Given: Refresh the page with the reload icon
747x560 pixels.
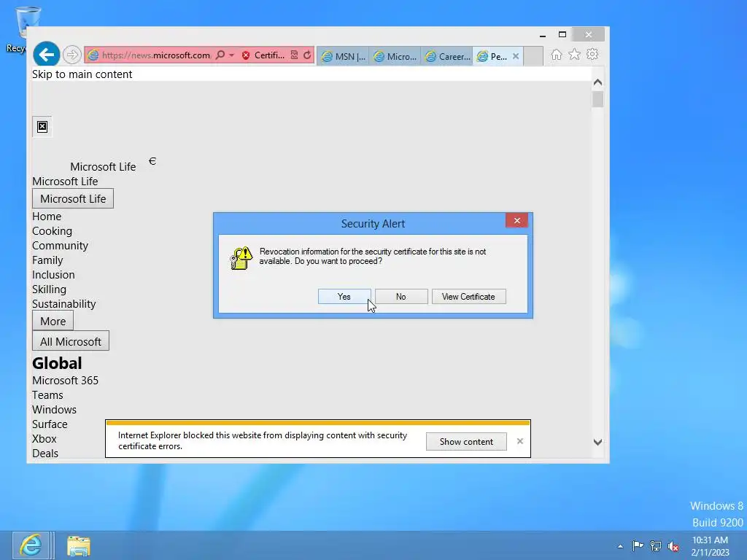Looking at the screenshot, I should [x=307, y=55].
